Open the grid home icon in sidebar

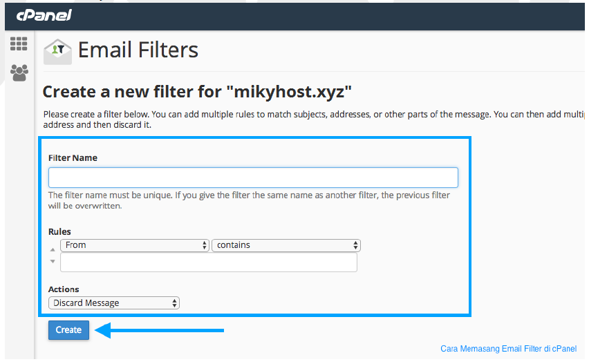19,44
